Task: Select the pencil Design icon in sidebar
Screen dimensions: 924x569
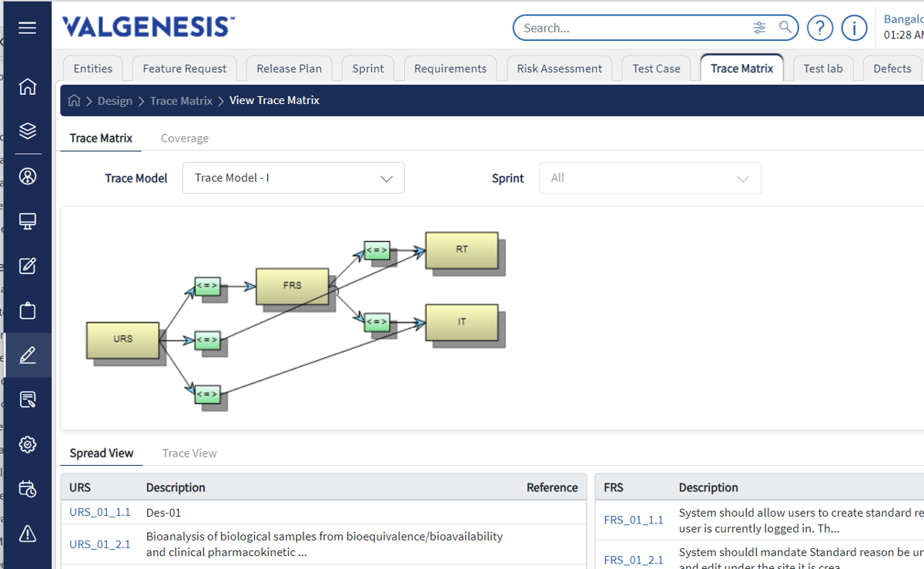Action: coord(28,355)
